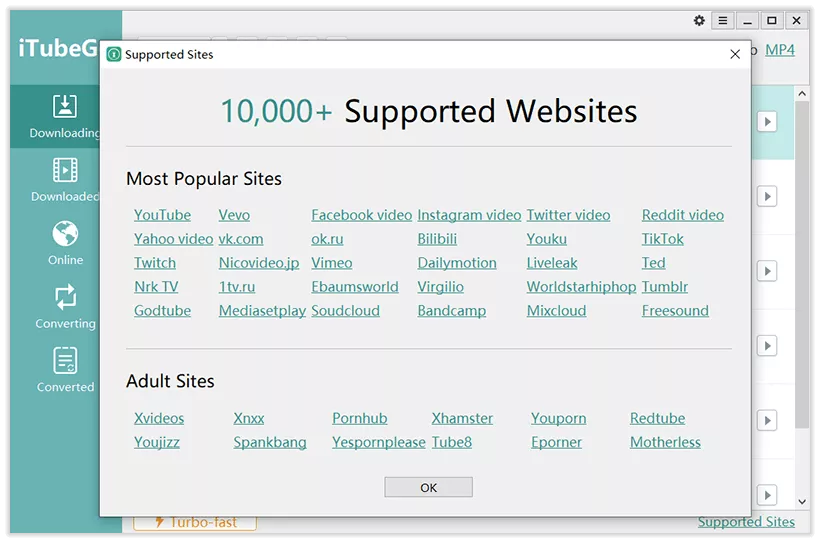
Task: Minimize the iTubeGo main window
Action: click(747, 20)
